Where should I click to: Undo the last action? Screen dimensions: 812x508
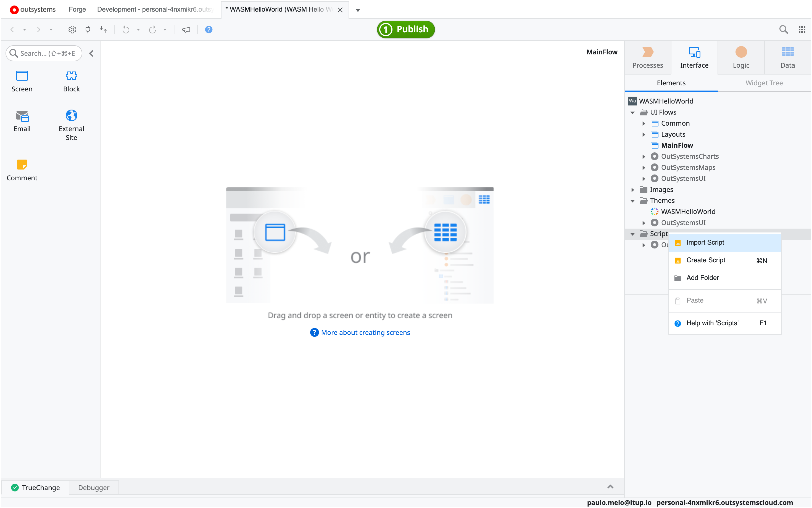(126, 30)
